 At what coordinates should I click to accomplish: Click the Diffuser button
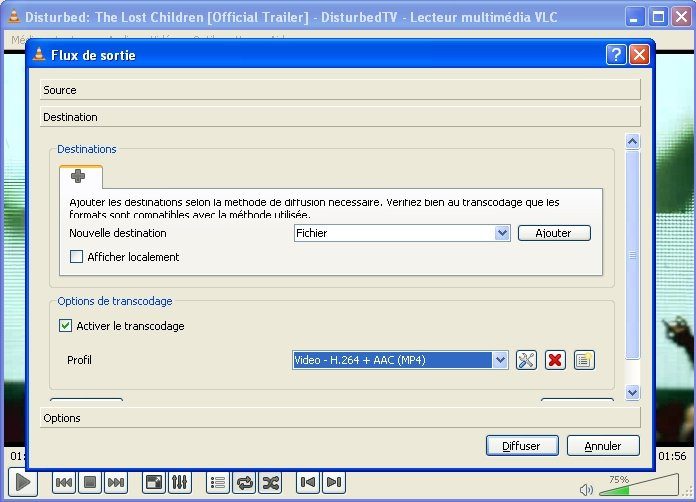[x=522, y=446]
